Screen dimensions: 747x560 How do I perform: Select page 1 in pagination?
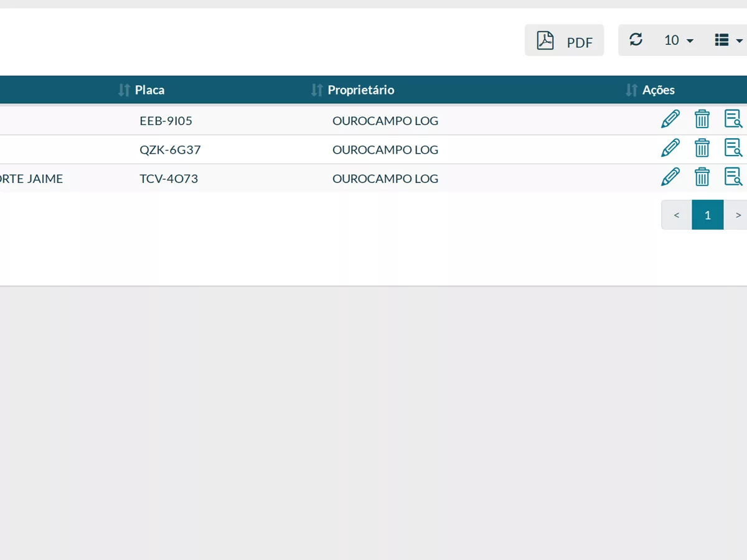pyautogui.click(x=708, y=215)
